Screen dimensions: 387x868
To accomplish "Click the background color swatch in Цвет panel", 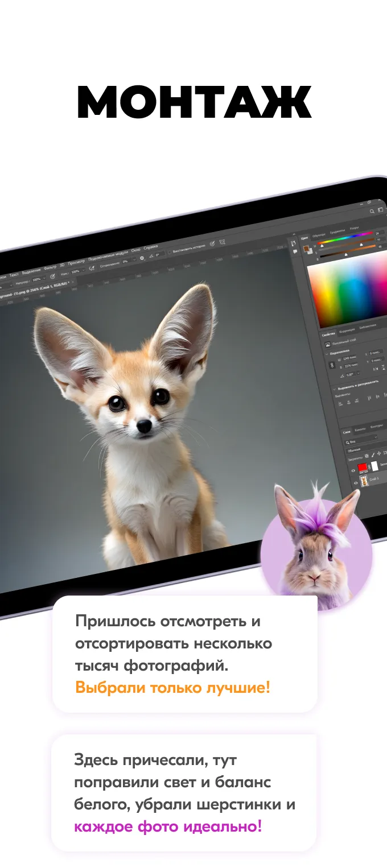I will click(x=310, y=251).
